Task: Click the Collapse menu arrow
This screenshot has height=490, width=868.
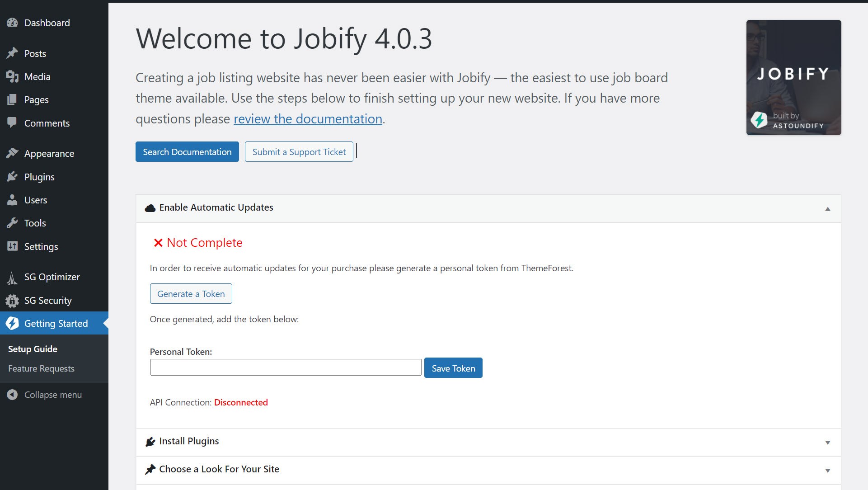Action: tap(12, 395)
